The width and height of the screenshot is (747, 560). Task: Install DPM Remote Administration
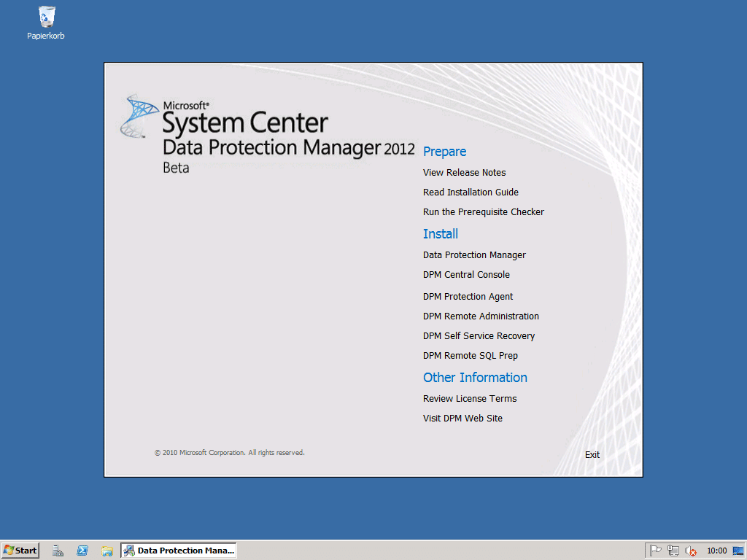pos(481,316)
